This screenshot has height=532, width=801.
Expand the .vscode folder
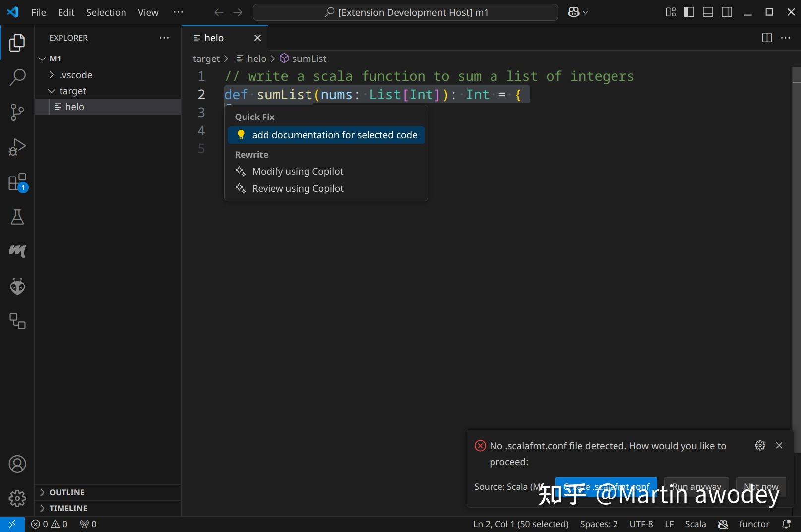[x=51, y=74]
